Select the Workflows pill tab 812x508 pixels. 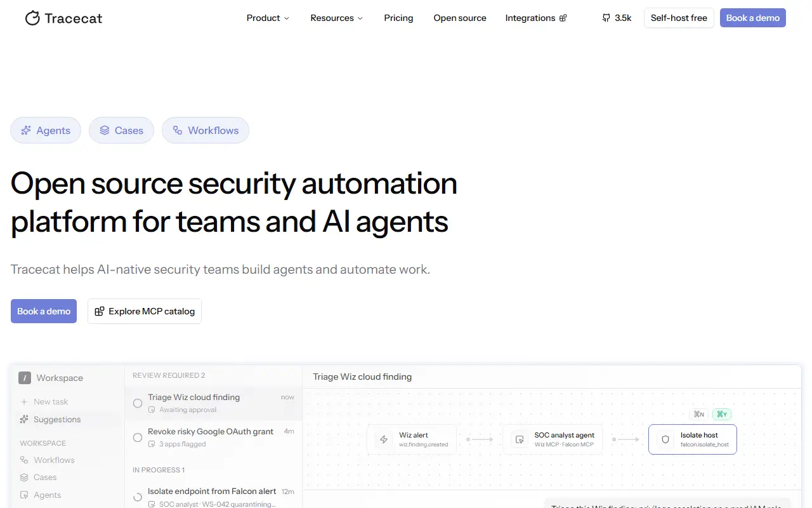(x=206, y=130)
